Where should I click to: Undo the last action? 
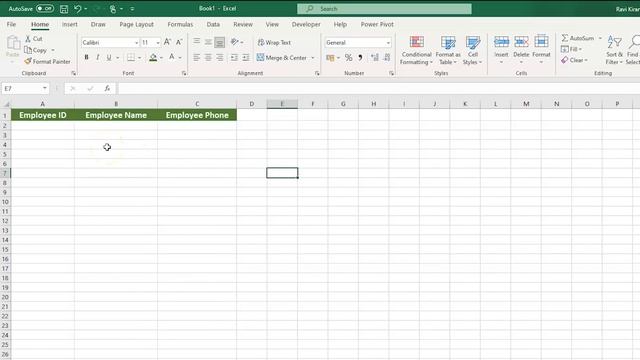tap(78, 9)
